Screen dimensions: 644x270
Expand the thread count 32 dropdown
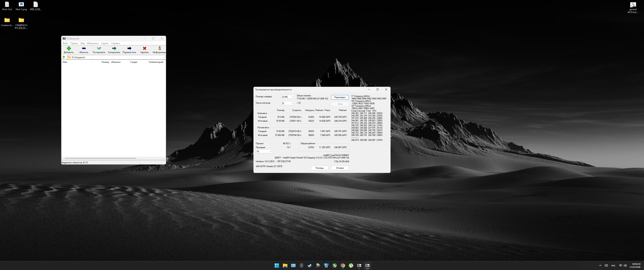[292, 103]
